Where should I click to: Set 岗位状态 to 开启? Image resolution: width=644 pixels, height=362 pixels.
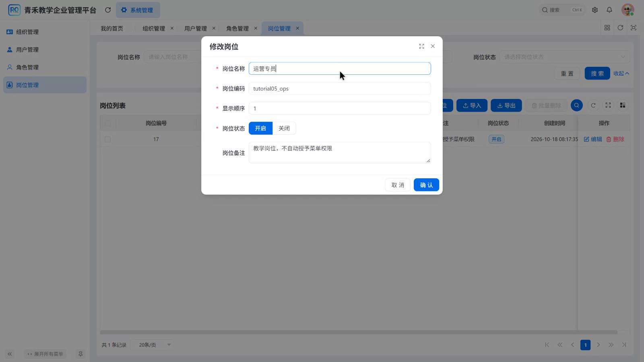(x=260, y=128)
